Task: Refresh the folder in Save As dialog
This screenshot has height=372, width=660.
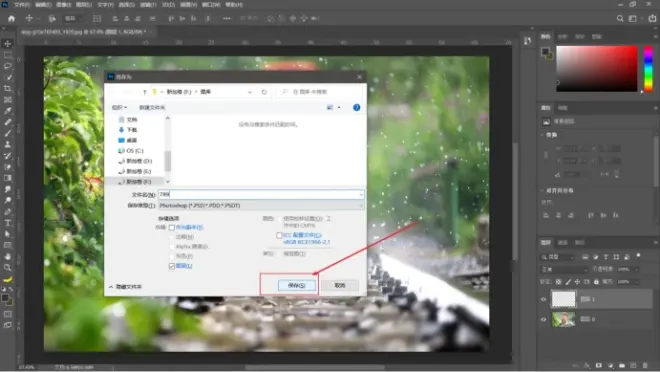Action: (264, 92)
